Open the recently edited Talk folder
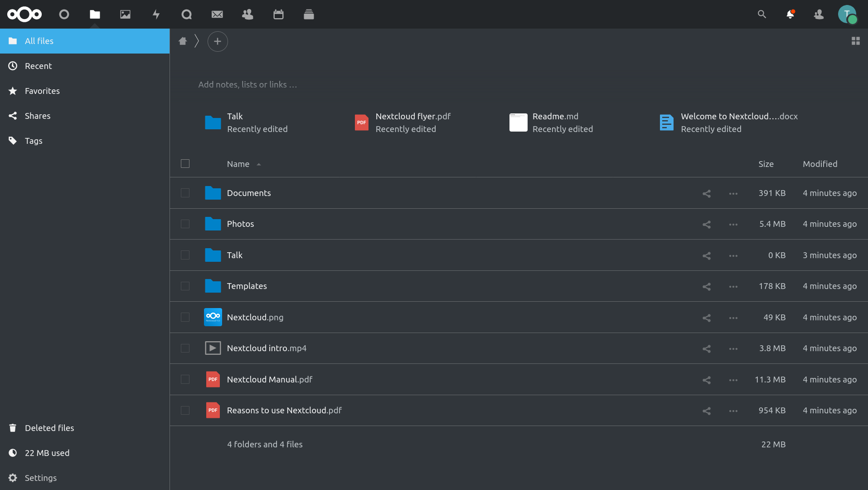This screenshot has height=490, width=868. [246, 122]
